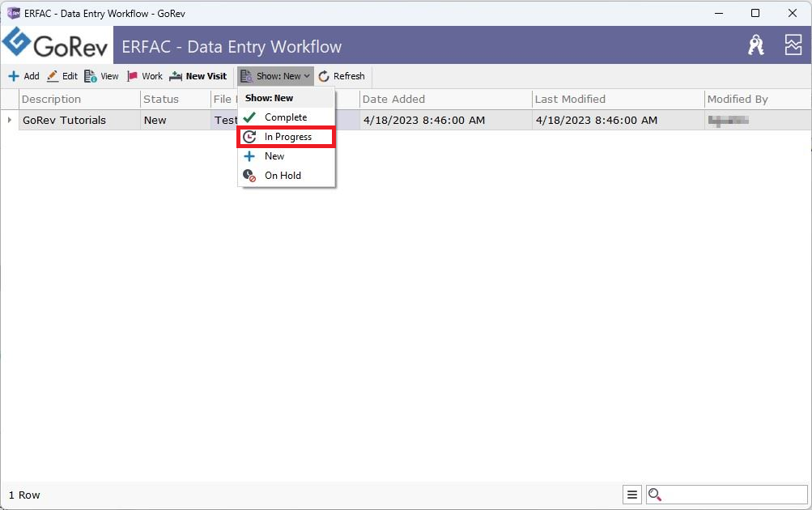The height and width of the screenshot is (510, 812).
Task: Sort by the Date Added column header
Action: click(x=446, y=99)
